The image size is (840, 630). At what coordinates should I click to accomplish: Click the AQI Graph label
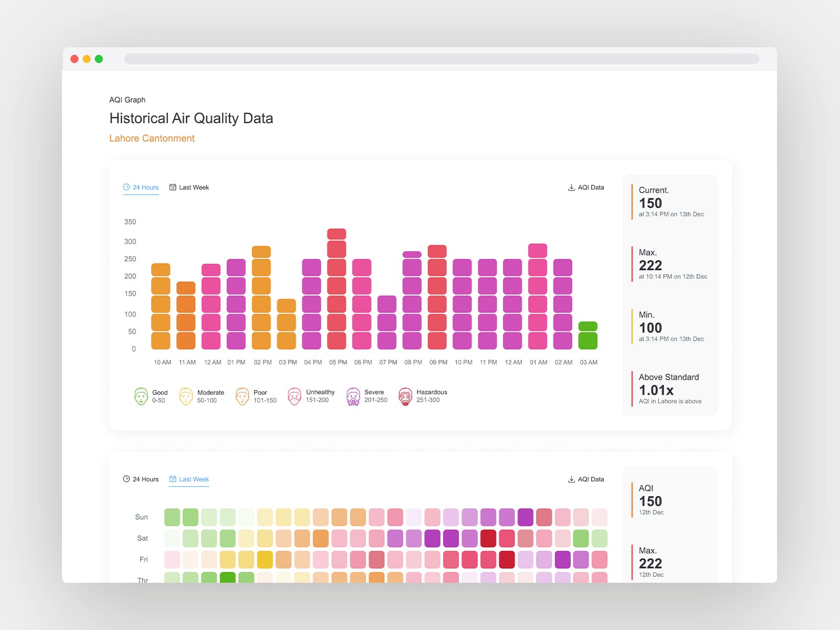click(x=127, y=100)
